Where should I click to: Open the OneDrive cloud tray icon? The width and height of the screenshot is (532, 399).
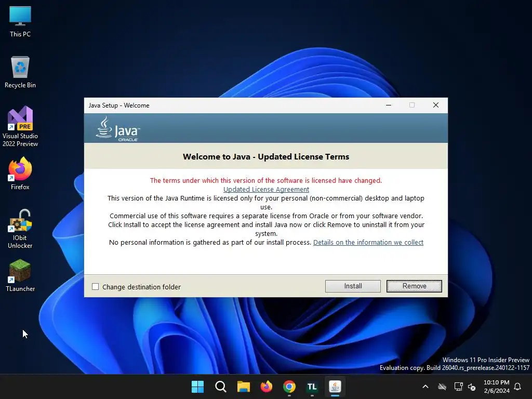(x=442, y=387)
